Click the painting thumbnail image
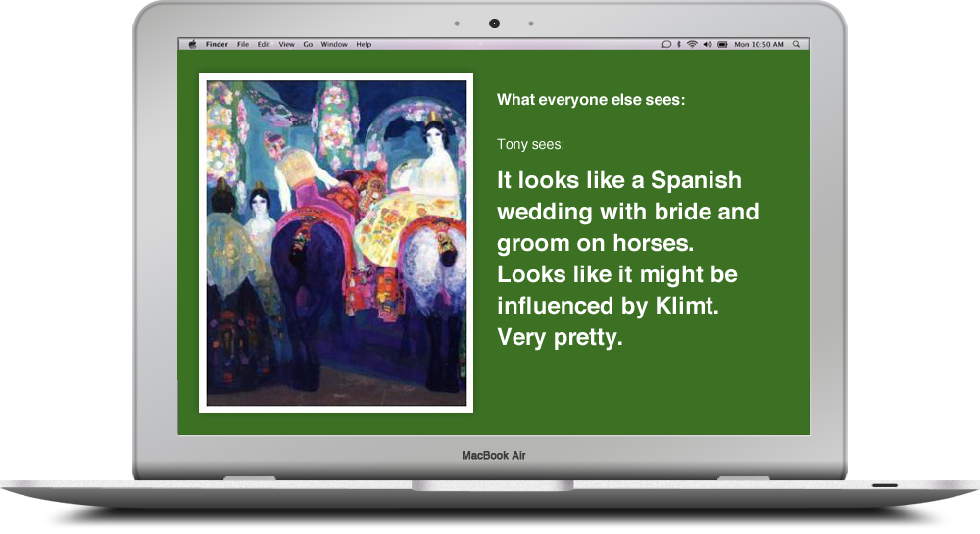The height and width of the screenshot is (534, 980). click(x=336, y=243)
